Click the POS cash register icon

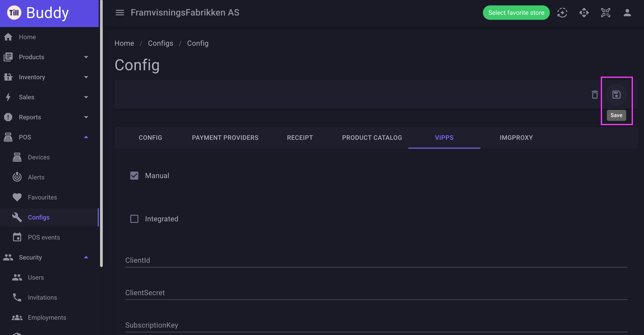click(8, 137)
